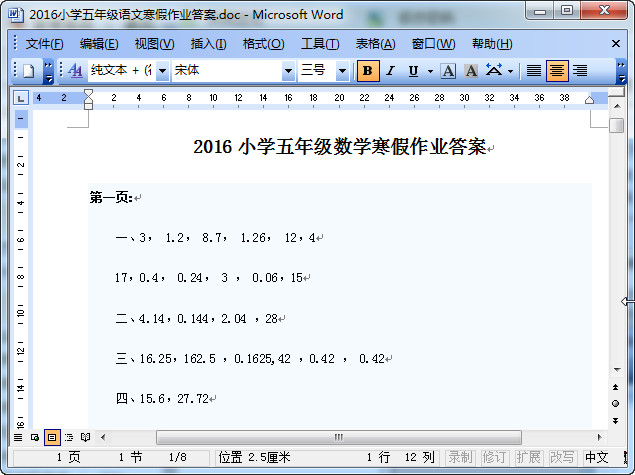Click the first line indent marker
635x475 pixels.
(x=88, y=94)
